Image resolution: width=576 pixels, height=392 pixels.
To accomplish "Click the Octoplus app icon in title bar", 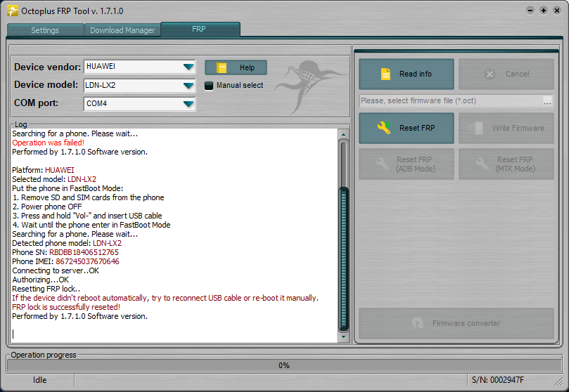I will [x=13, y=11].
